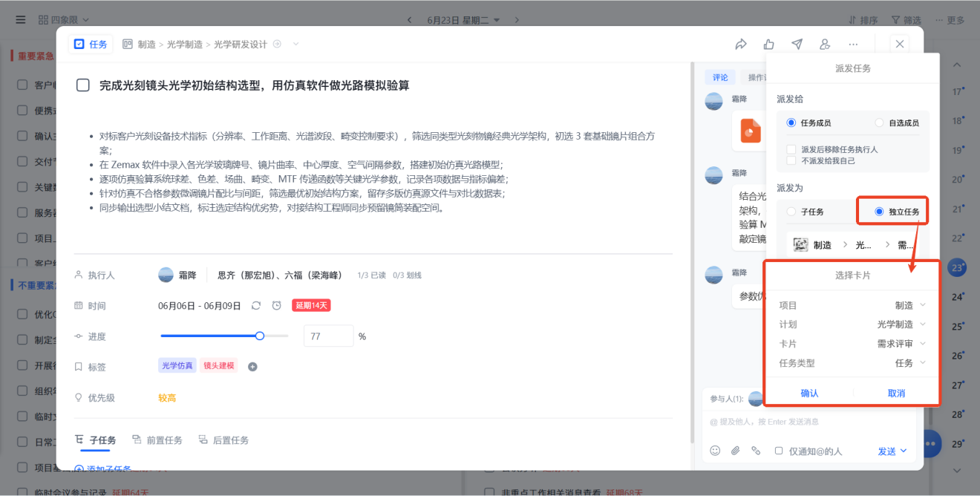This screenshot has height=496, width=980.
Task: Click the 镜头建模 tag
Action: [x=219, y=366]
